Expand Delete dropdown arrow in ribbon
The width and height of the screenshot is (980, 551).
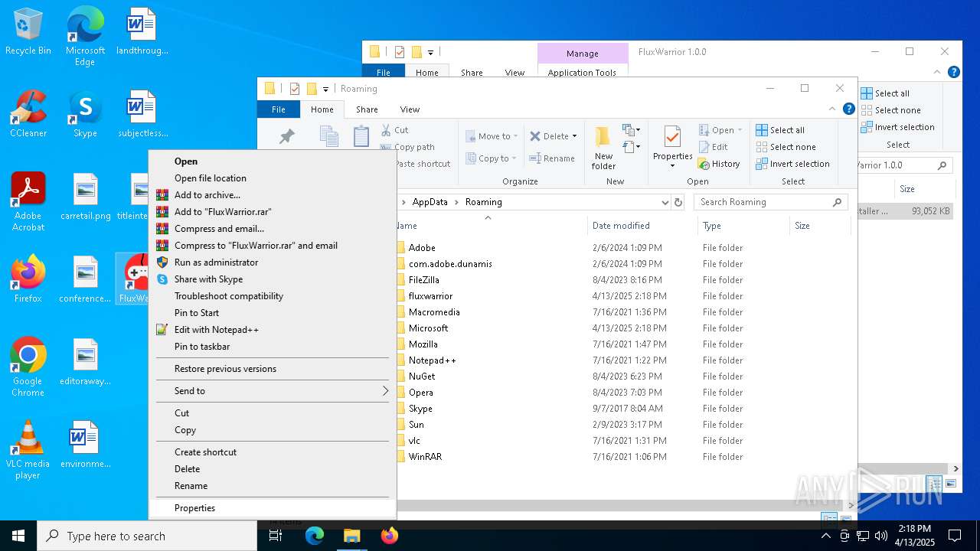(574, 136)
